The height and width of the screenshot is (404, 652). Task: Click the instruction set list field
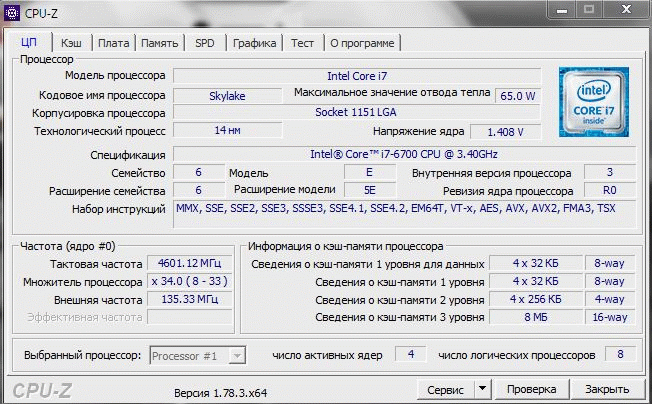click(x=404, y=214)
